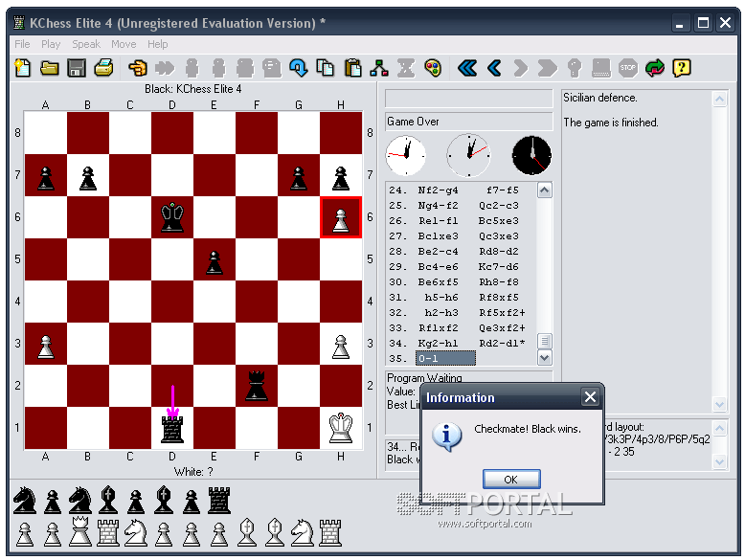
Task: Open the File menu
Action: click(x=22, y=44)
